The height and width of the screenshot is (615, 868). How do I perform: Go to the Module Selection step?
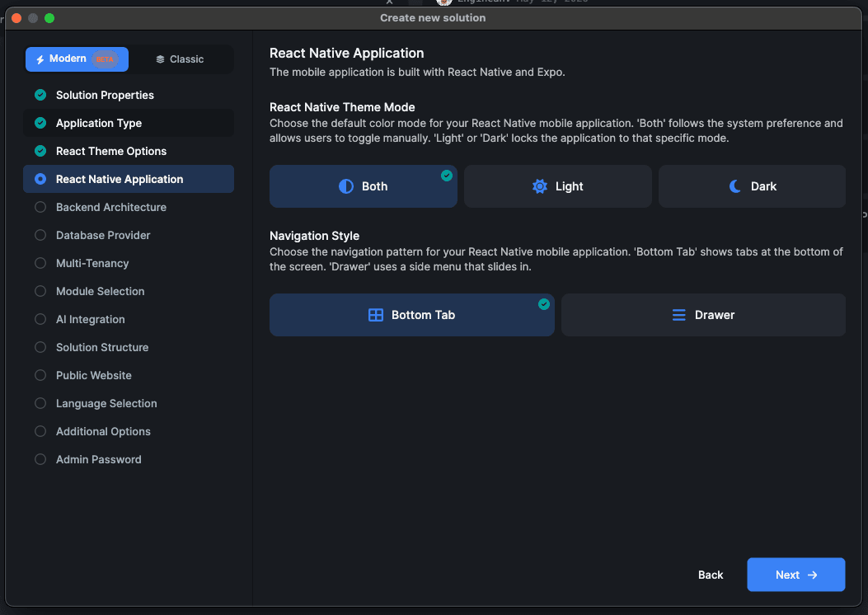(129, 291)
